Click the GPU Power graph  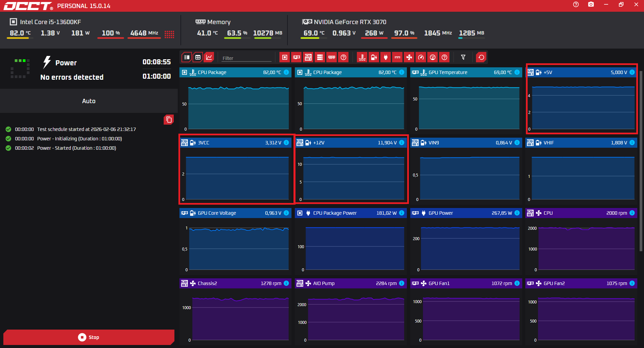click(466, 243)
